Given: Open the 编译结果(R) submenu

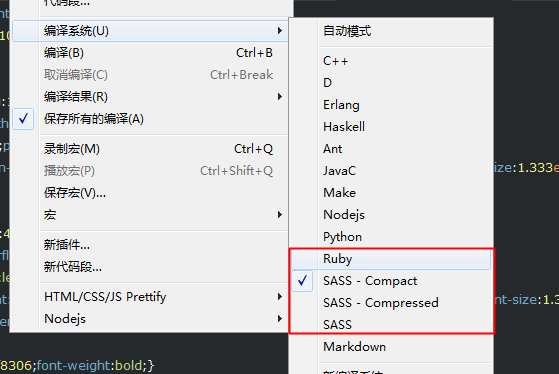Looking at the screenshot, I should click(x=150, y=97).
